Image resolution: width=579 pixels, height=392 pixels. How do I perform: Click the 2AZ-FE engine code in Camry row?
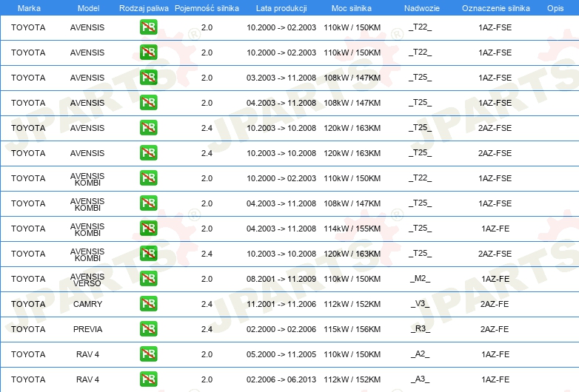[x=495, y=304]
